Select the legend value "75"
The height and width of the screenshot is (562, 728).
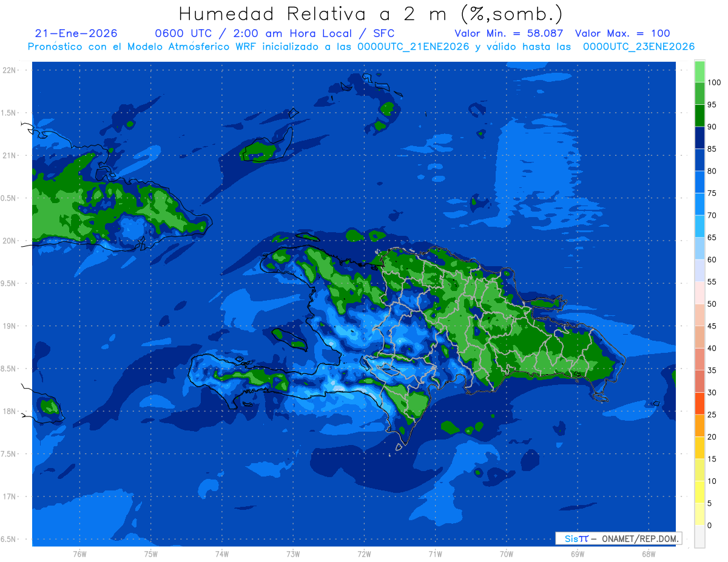coord(712,193)
